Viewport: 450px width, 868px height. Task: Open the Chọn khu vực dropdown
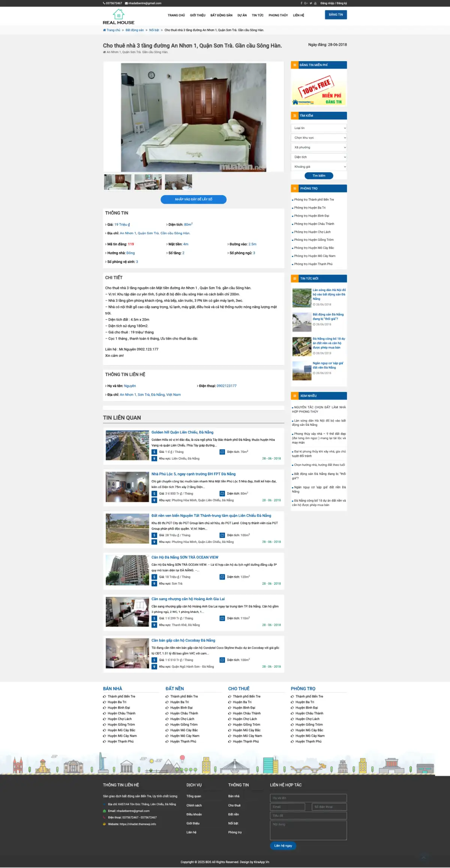point(318,138)
